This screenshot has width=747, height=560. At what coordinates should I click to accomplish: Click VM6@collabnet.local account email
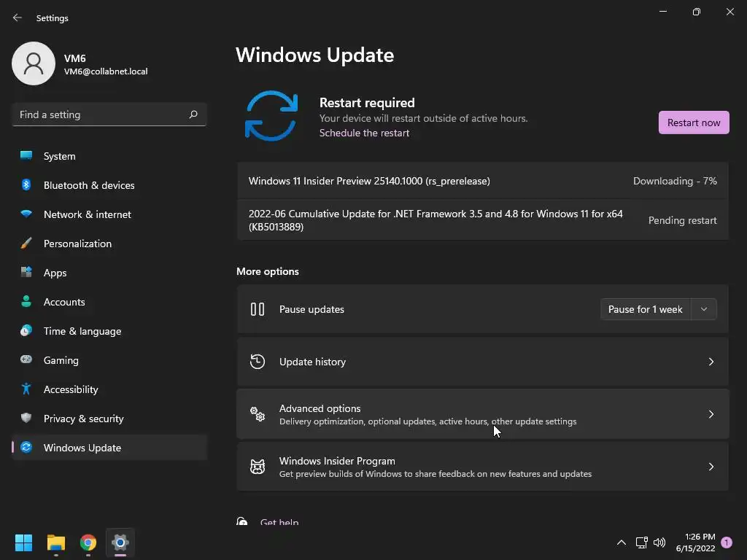coord(106,71)
